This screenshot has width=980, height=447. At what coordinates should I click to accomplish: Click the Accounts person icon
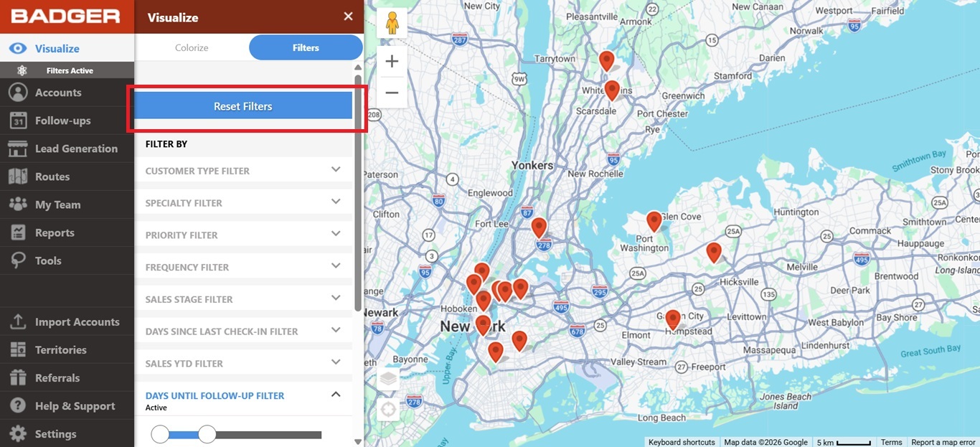tap(18, 93)
